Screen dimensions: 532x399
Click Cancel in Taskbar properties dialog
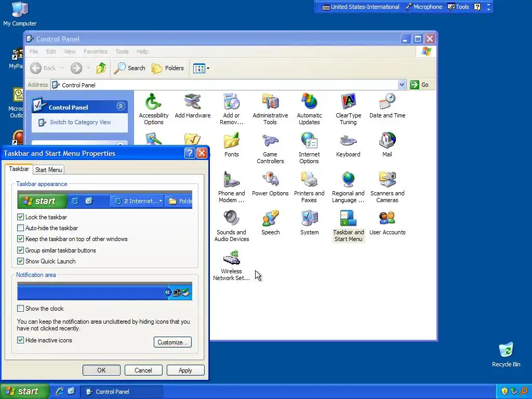pos(143,370)
